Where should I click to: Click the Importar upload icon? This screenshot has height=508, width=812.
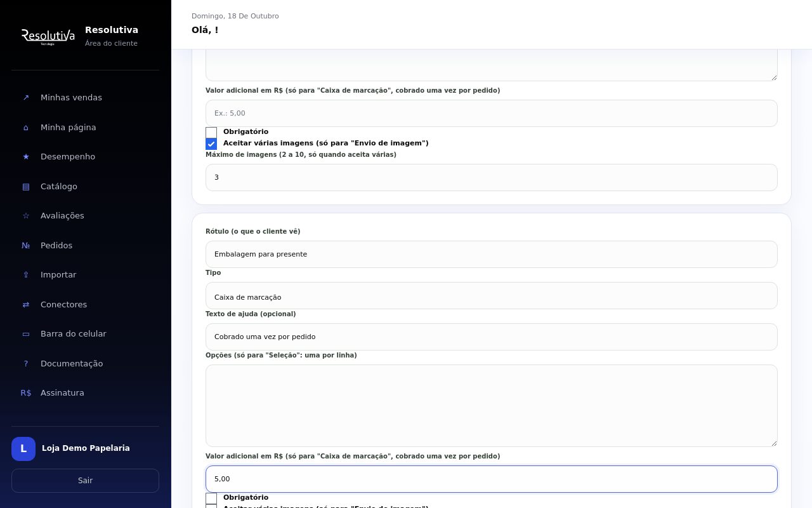coord(26,275)
